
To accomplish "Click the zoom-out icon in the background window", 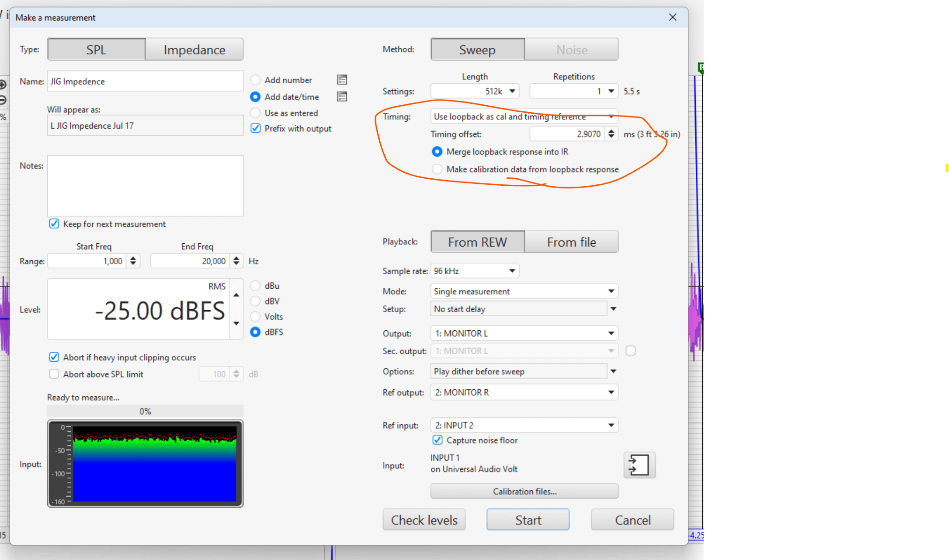I will click(3, 100).
